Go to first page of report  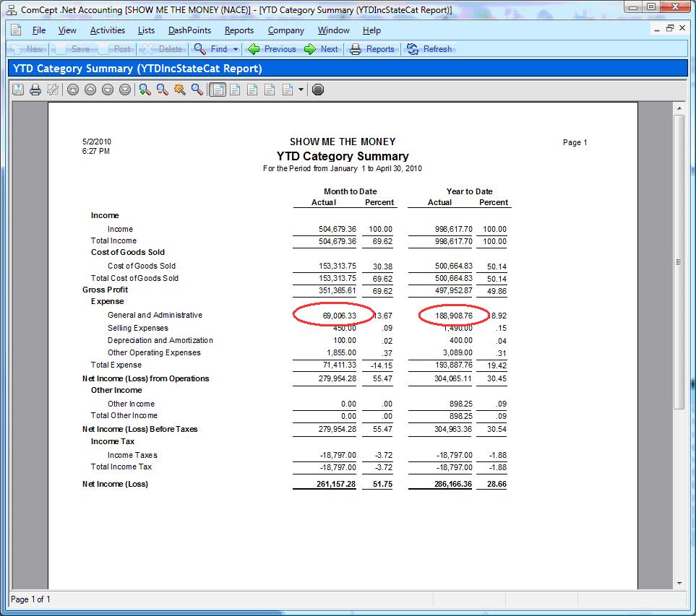72,90
